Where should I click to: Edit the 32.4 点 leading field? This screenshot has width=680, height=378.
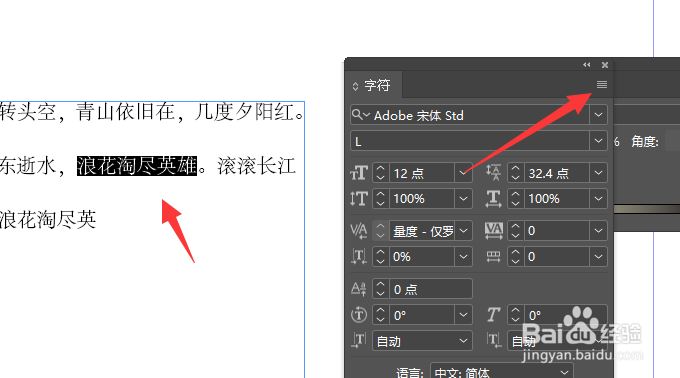556,173
